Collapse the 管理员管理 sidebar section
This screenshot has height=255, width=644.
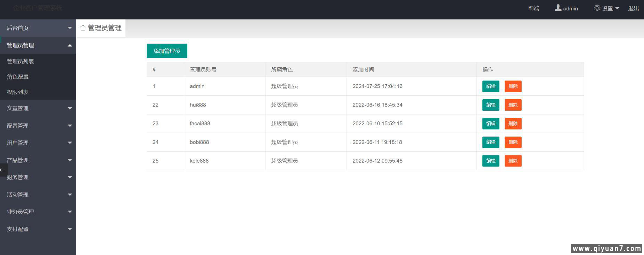coord(70,45)
